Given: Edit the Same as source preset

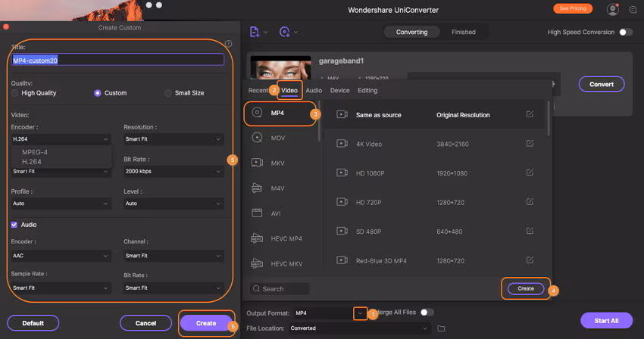Looking at the screenshot, I should [x=530, y=114].
